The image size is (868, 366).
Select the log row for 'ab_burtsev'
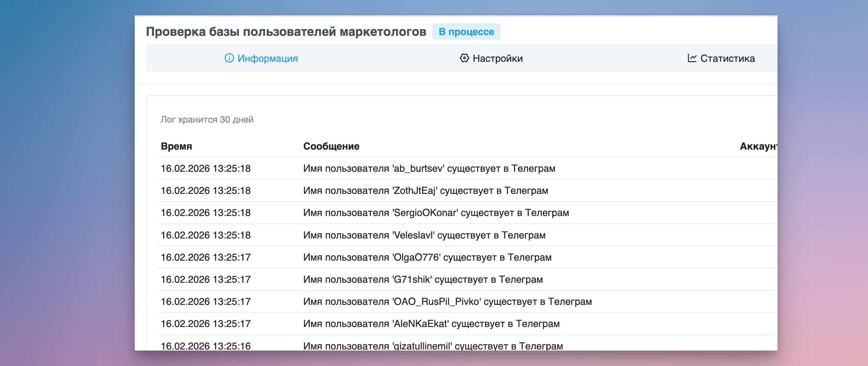point(429,169)
